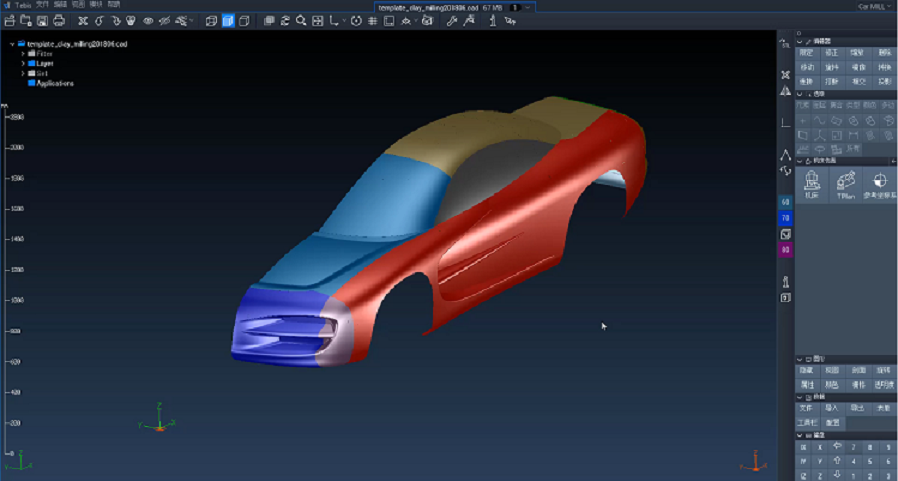Click the left arrow key on keypad
This screenshot has height=481, width=898.
click(x=837, y=447)
